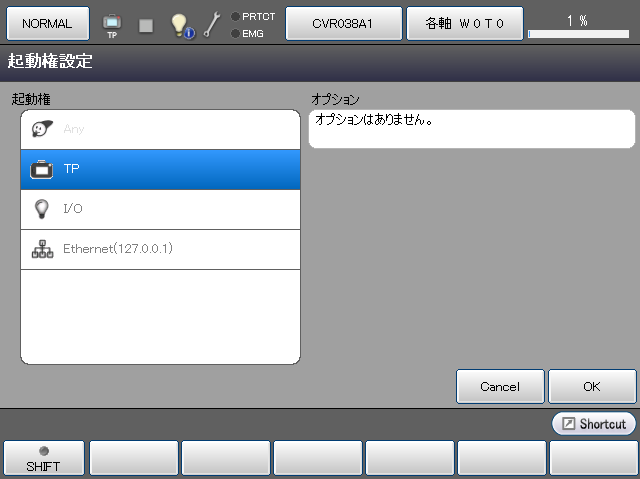Open the CVR038A1 robot selector
The width and height of the screenshot is (640, 479).
coord(343,23)
